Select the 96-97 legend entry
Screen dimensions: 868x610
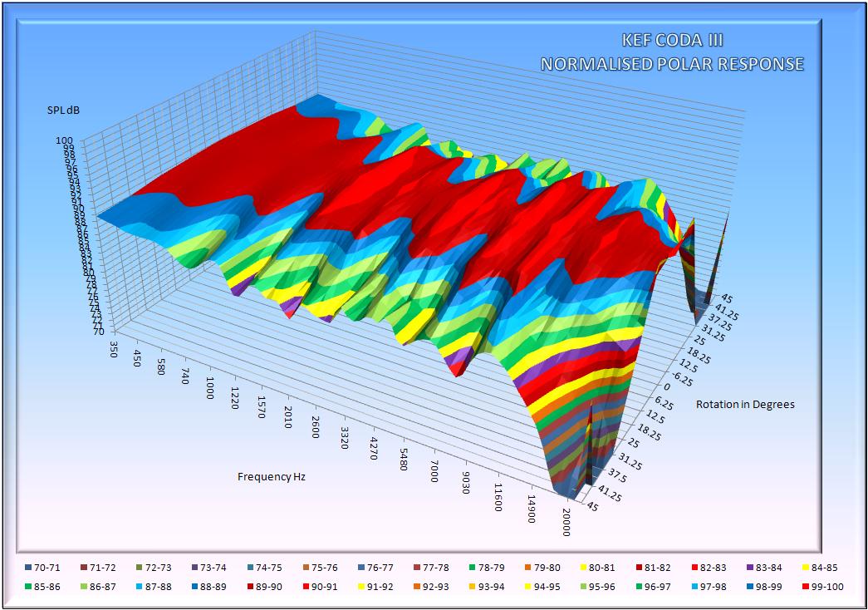pyautogui.click(x=653, y=587)
